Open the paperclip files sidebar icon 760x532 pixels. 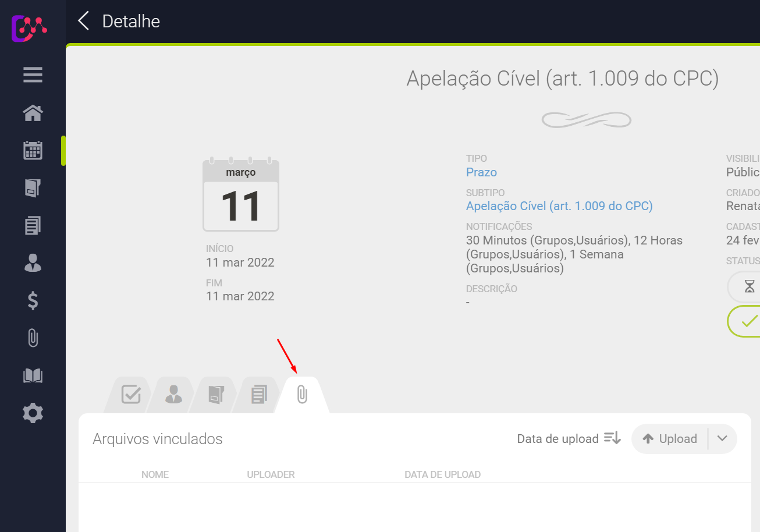[33, 338]
